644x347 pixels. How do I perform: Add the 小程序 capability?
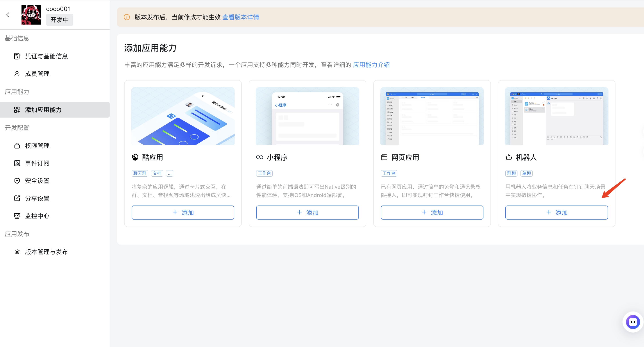pyautogui.click(x=307, y=213)
